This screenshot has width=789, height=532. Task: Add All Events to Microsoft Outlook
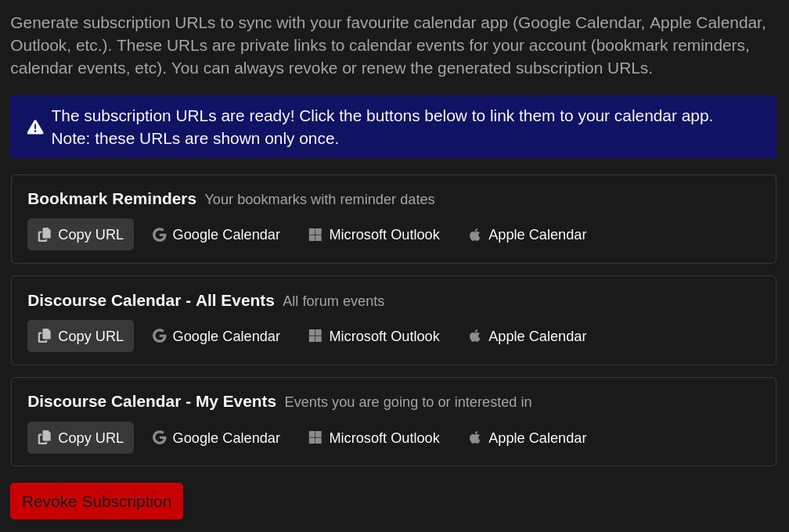(374, 336)
